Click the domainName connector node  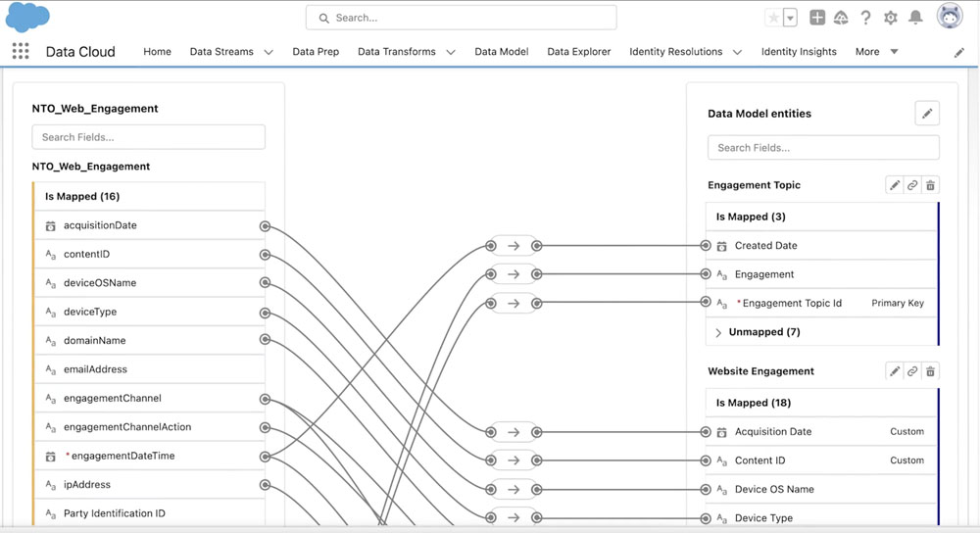265,339
